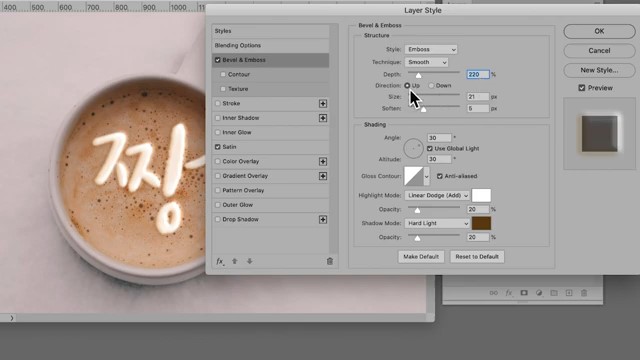Click the plus icon beside Drop Shadow
Viewport: 640px width, 360px height.
(323, 220)
